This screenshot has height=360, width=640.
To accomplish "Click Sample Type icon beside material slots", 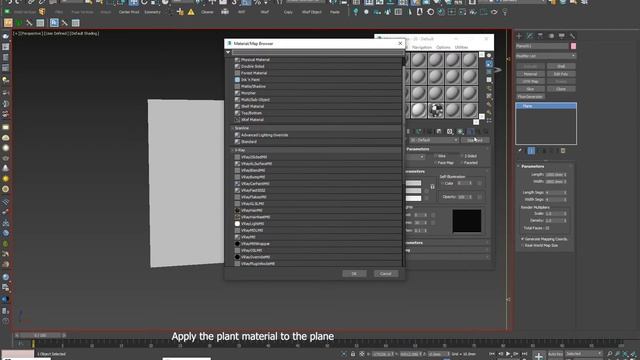I will coord(489,56).
